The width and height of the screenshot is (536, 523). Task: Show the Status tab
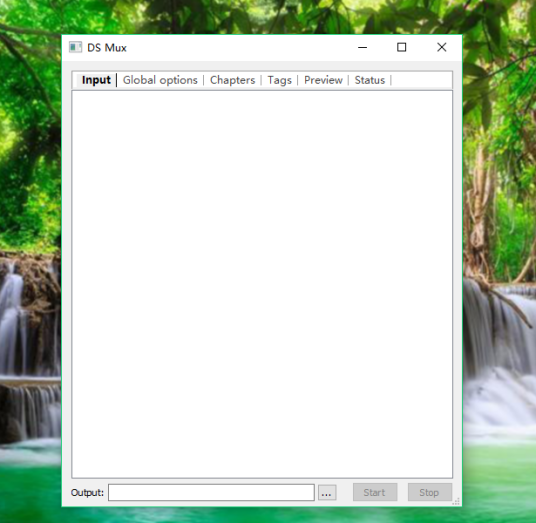[x=370, y=80]
